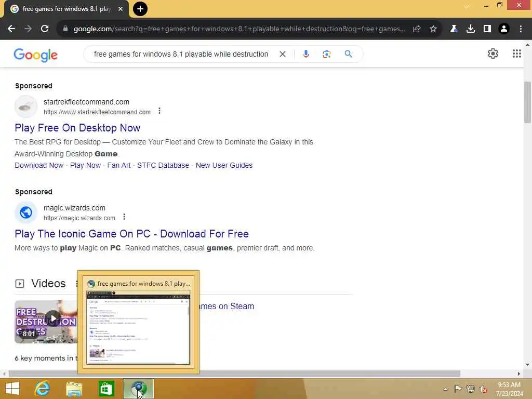Click the horizontal scrollbar thumb
The image size is (532, 399).
click(234, 374)
